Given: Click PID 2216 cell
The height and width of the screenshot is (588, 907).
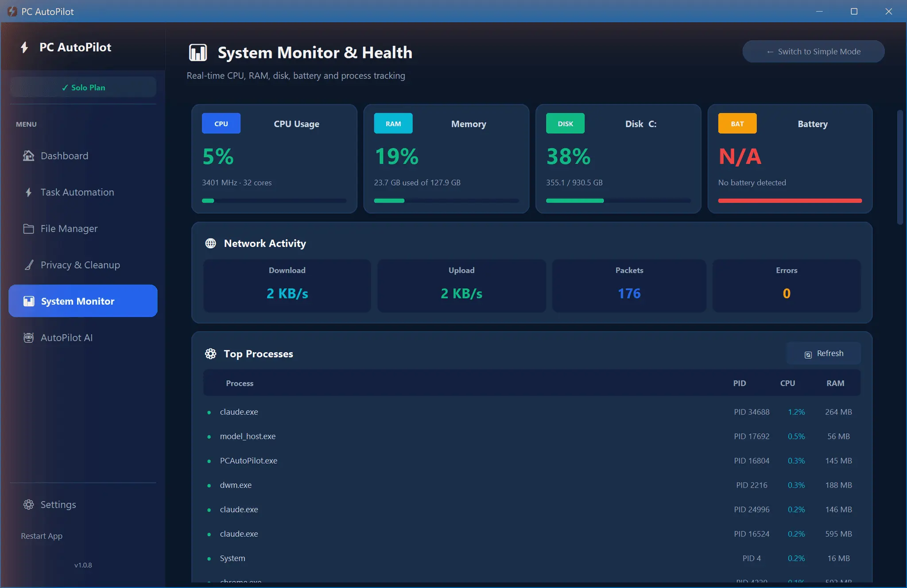Looking at the screenshot, I should click(x=752, y=485).
